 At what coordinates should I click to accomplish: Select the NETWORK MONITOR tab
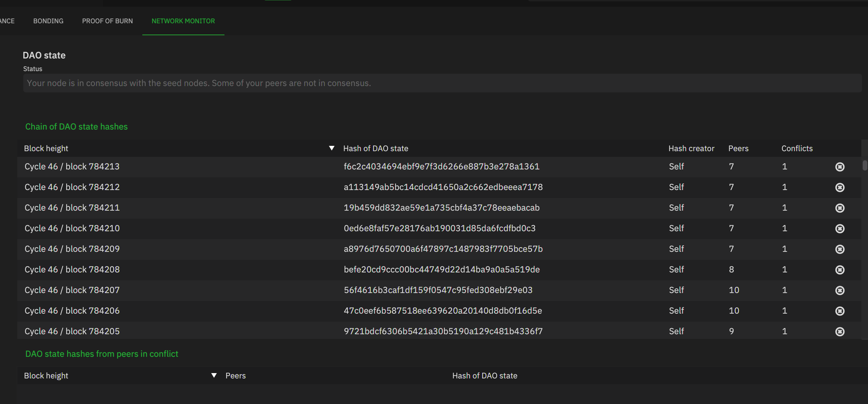pyautogui.click(x=183, y=21)
